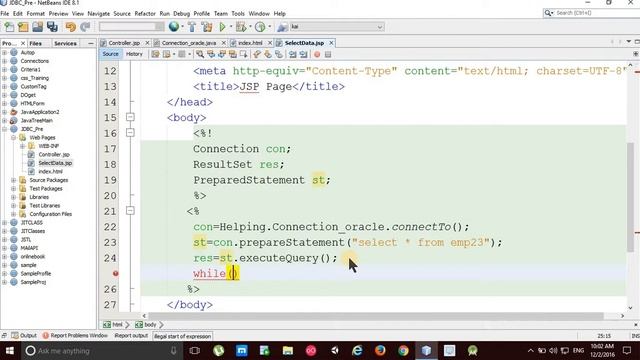Click the Debug Project icon
Screen dimensions: 640x360
coord(241,27)
